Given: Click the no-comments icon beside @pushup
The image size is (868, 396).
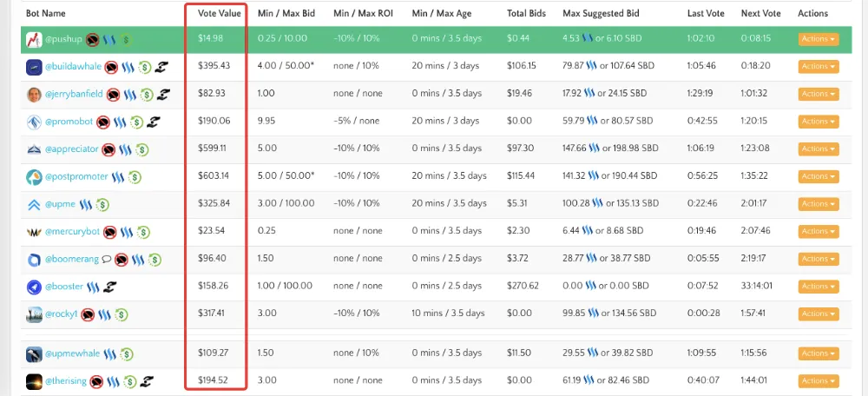Looking at the screenshot, I should pyautogui.click(x=93, y=39).
